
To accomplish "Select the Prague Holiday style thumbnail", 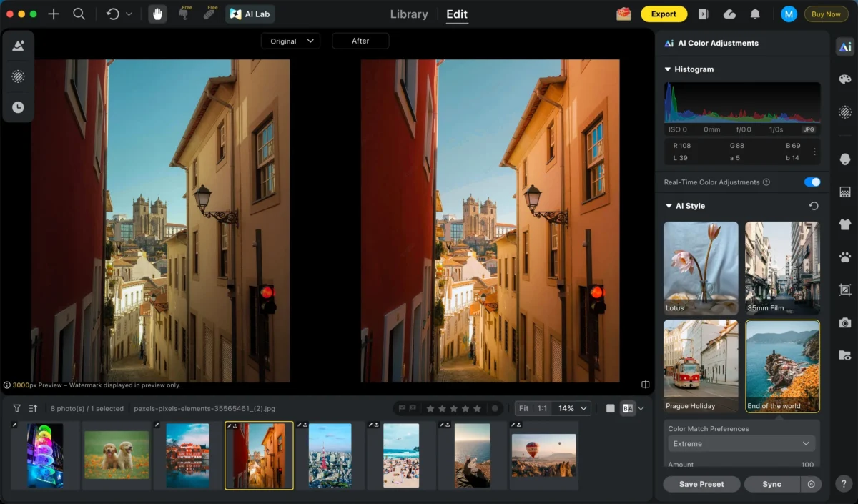I will 701,365.
